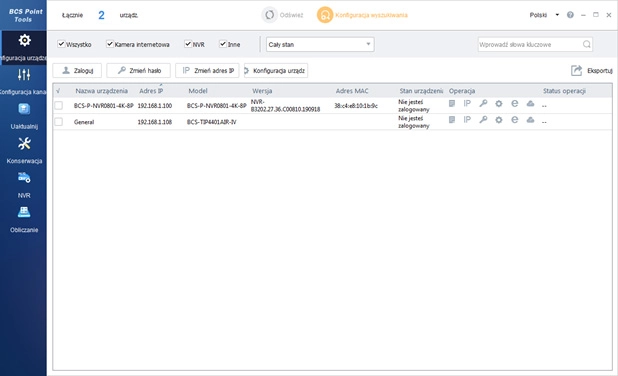The image size is (618, 376).
Task: Toggle the Wszystko checkbox
Action: [x=61, y=44]
